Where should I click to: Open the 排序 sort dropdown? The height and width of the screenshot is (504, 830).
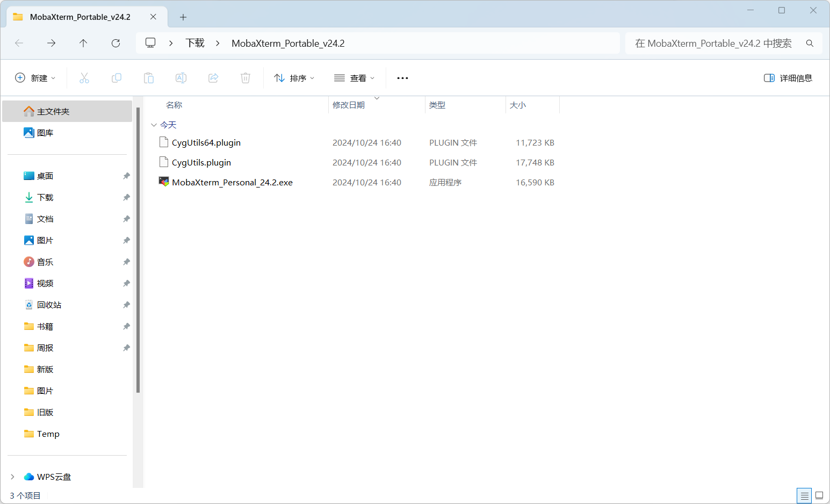(294, 78)
